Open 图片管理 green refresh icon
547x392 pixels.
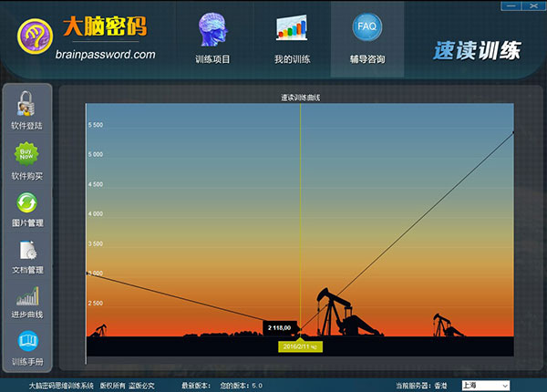[26, 202]
